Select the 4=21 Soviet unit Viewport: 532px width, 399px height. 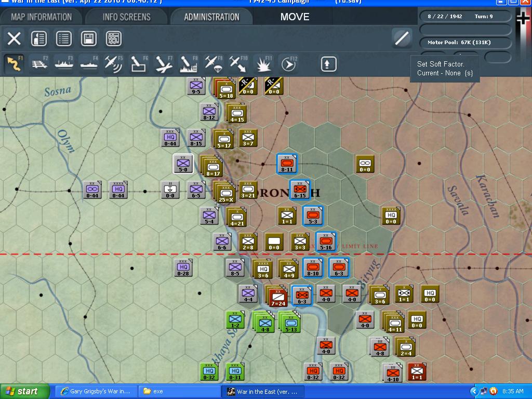237,218
